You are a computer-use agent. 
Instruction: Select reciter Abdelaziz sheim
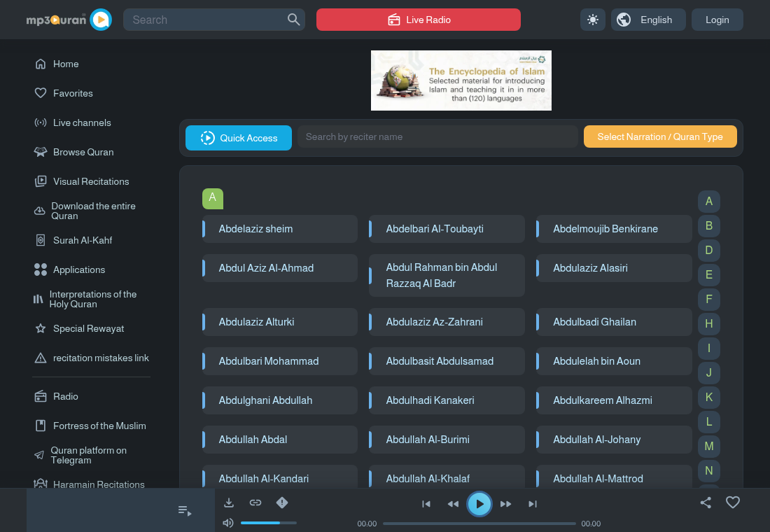click(280, 229)
